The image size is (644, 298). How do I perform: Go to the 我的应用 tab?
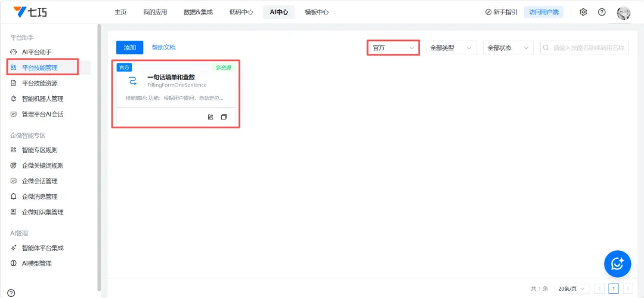tap(155, 13)
